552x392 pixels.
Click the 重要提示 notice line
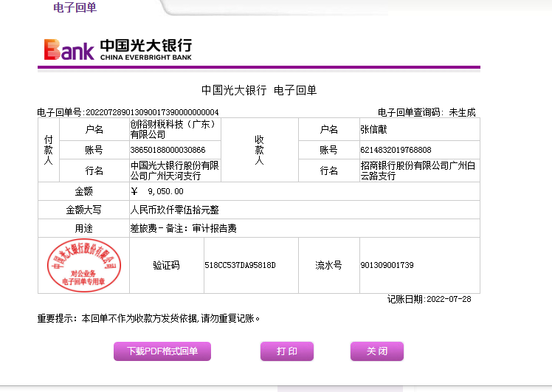point(149,318)
